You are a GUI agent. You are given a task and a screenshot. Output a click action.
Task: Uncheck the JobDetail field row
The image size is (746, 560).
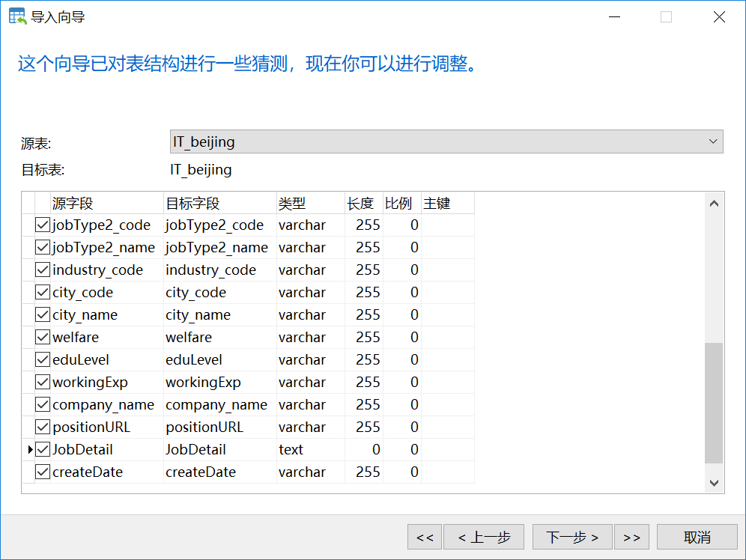tap(43, 449)
